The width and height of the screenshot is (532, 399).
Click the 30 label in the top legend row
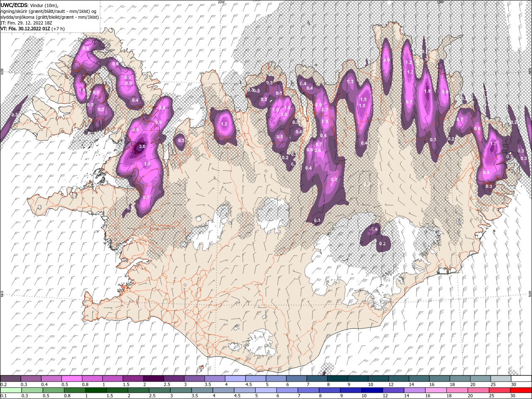click(513, 384)
